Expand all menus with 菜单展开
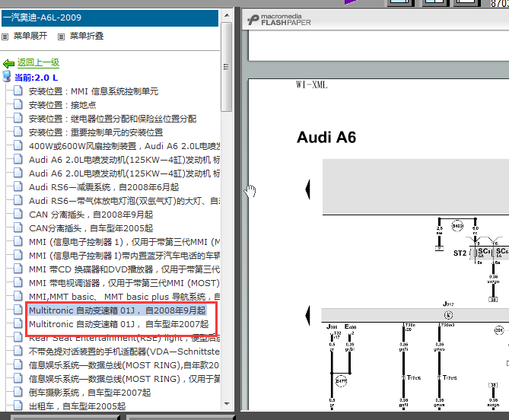The image size is (509, 420). point(30,36)
